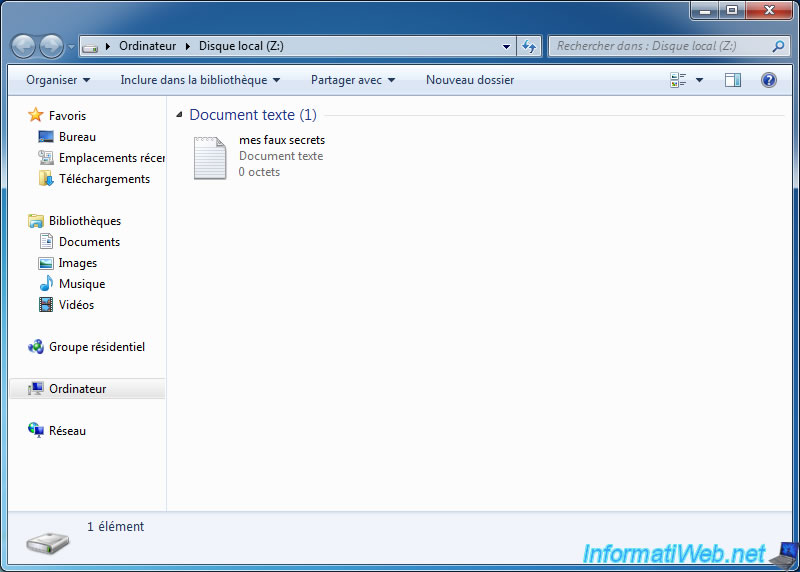800x572 pixels.
Task: Maximize the Explorer window
Action: tap(732, 10)
